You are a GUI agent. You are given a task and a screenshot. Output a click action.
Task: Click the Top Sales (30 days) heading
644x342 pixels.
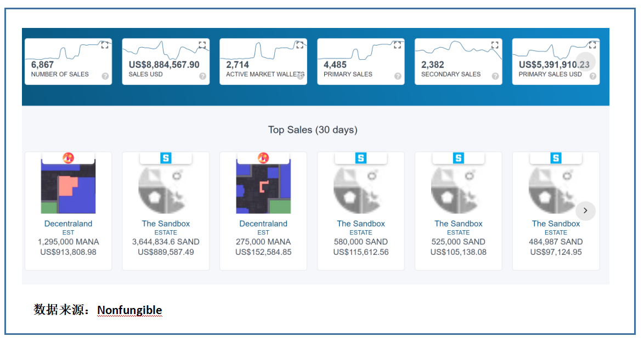click(313, 130)
